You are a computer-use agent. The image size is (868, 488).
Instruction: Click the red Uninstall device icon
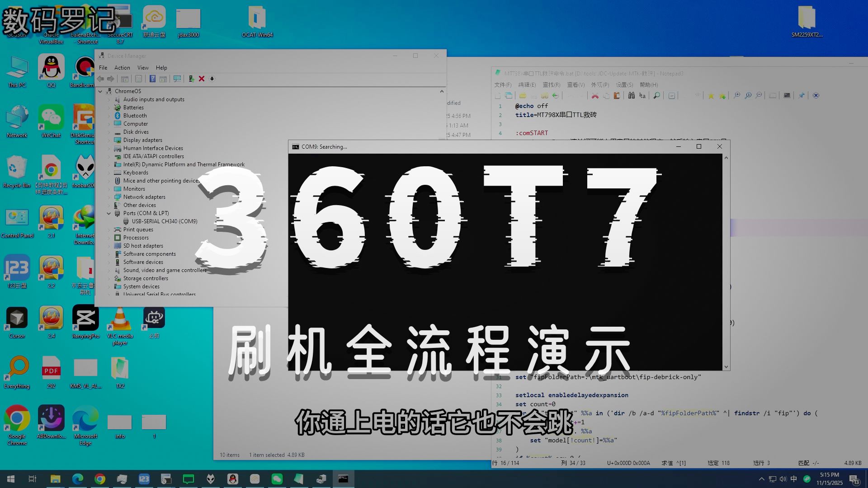[x=202, y=79]
